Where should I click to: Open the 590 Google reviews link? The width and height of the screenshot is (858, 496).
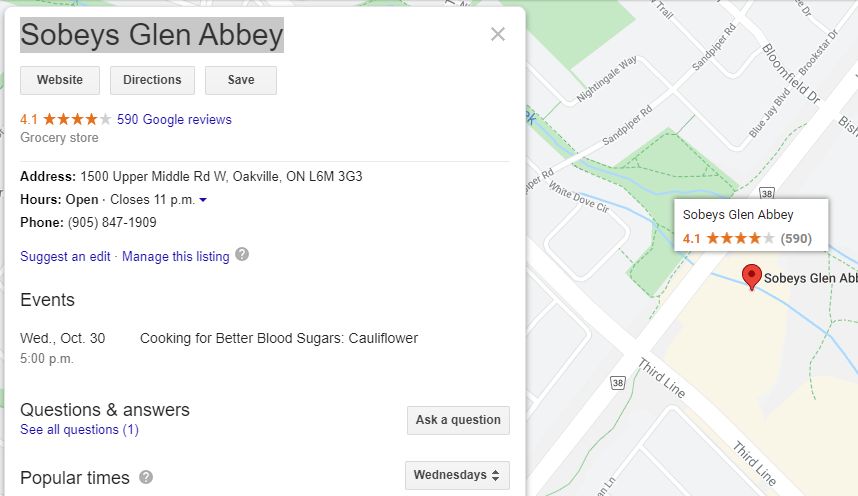pyautogui.click(x=174, y=119)
